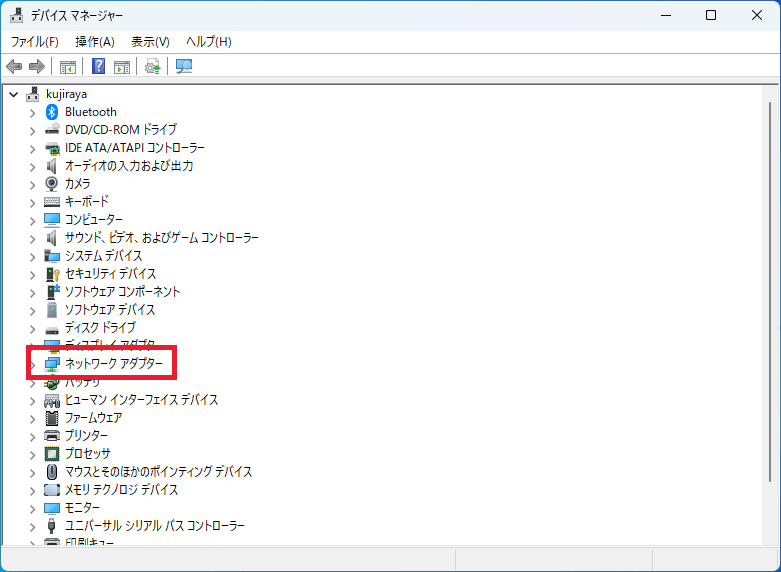Expand the システム デバイス chevron
This screenshot has height=572, width=781.
click(33, 257)
